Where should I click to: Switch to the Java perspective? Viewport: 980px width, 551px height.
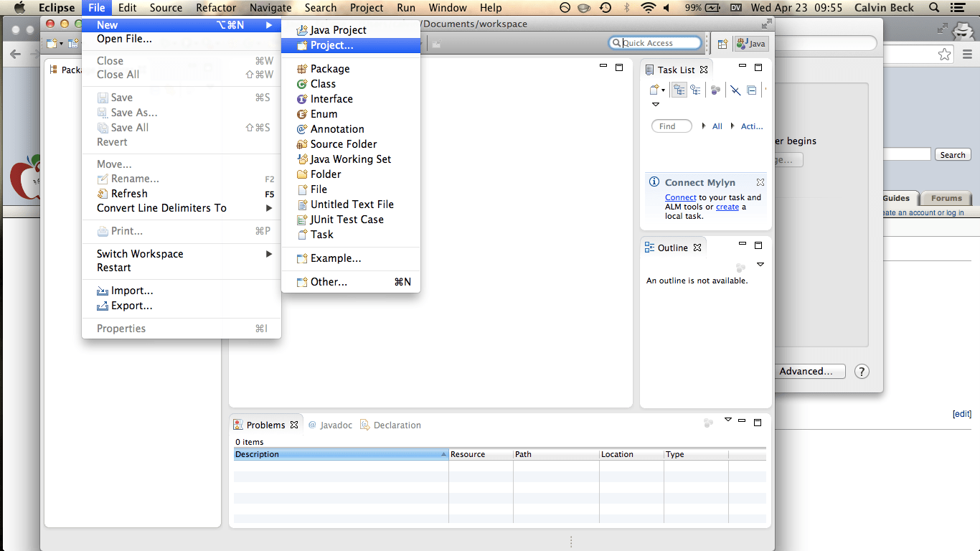tap(751, 43)
